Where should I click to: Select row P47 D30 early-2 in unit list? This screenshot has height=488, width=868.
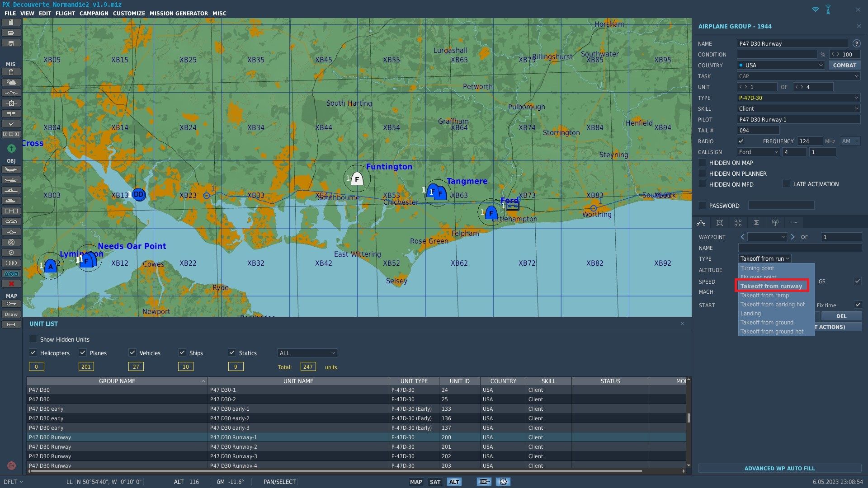coord(356,418)
